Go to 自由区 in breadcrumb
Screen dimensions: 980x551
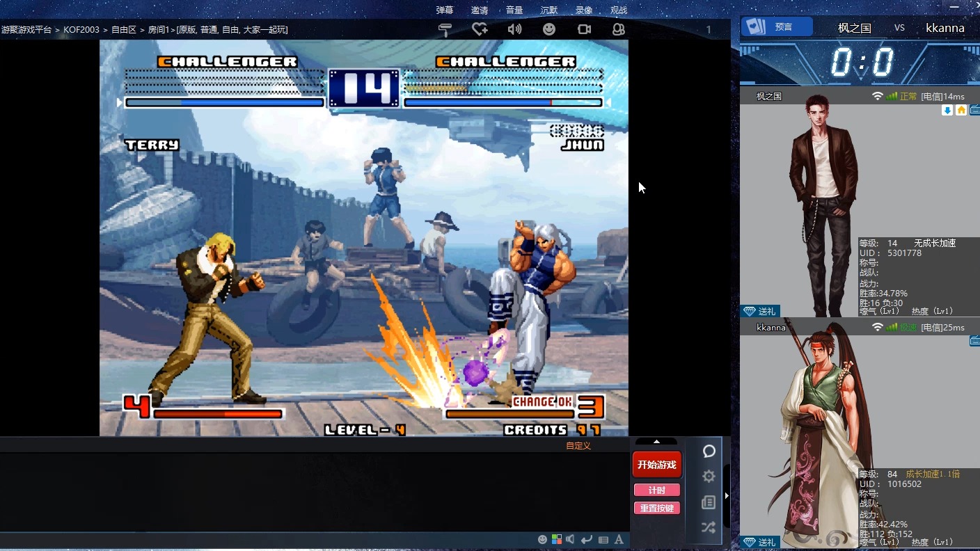pos(123,29)
